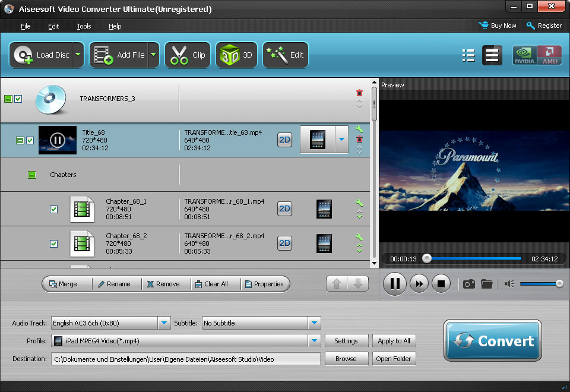This screenshot has height=392, width=570.
Task: Click the fast forward preview button
Action: pyautogui.click(x=419, y=284)
